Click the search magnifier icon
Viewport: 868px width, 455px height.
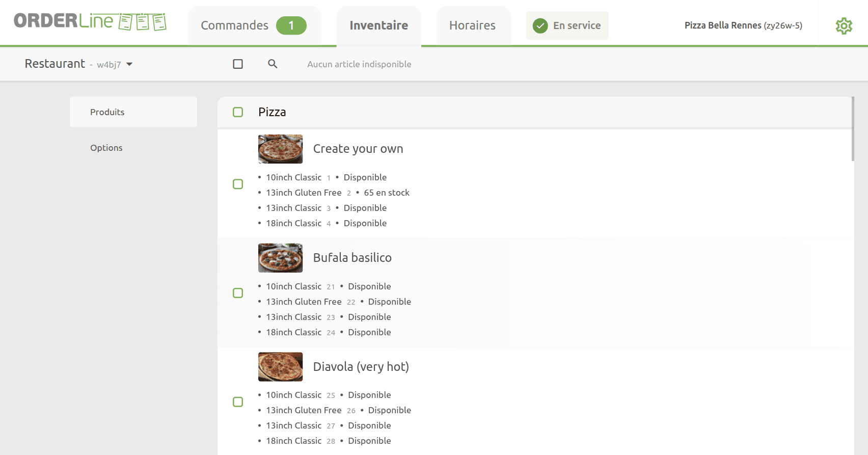pyautogui.click(x=273, y=64)
